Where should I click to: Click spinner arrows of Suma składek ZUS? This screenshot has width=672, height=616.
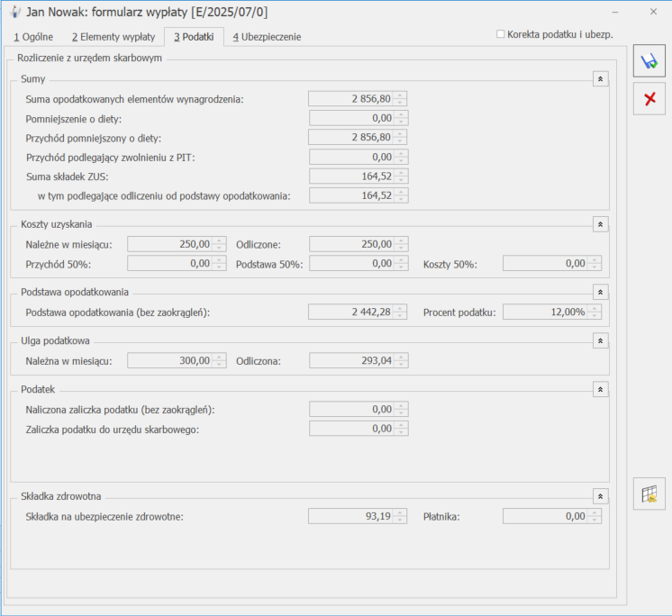401,176
